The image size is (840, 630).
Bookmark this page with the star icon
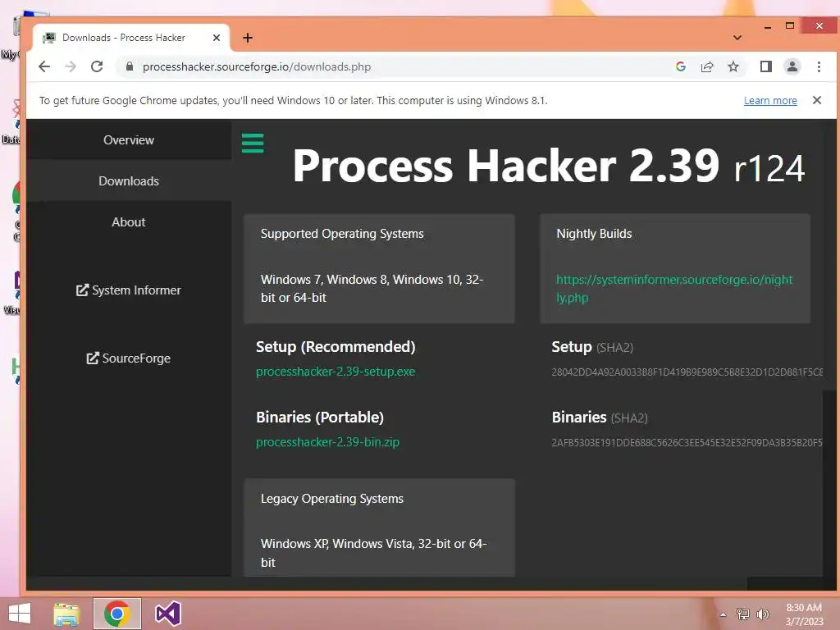[x=733, y=66]
